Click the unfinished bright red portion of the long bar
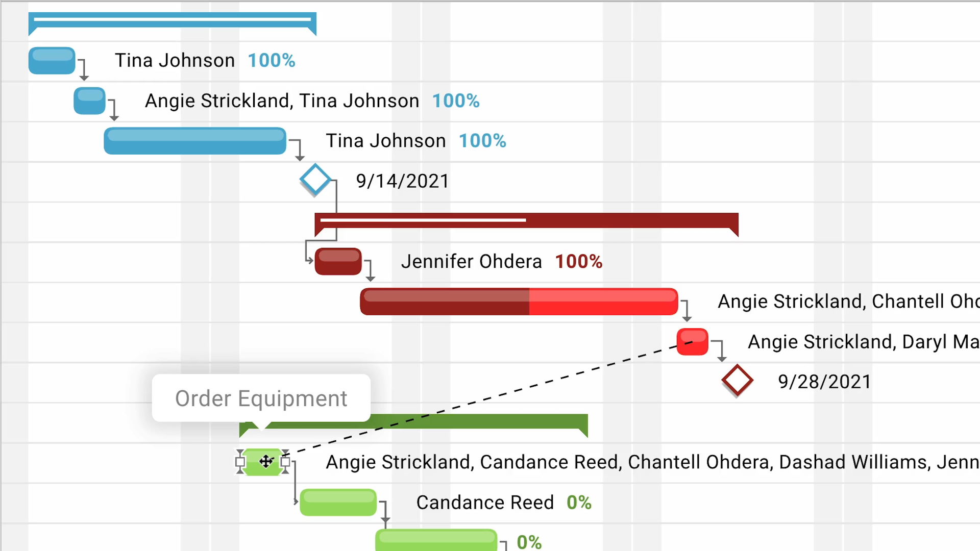Image resolution: width=980 pixels, height=551 pixels. pyautogui.click(x=603, y=302)
